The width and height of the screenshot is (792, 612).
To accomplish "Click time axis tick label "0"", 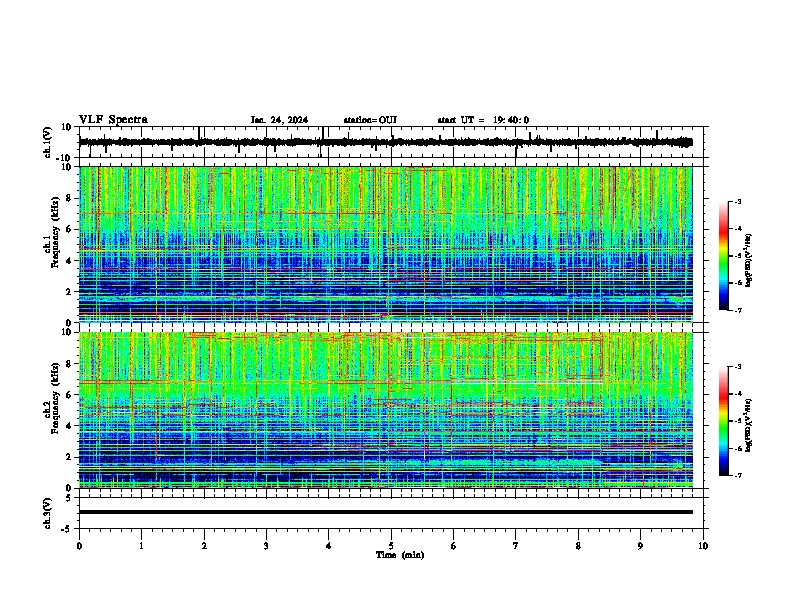I will pyautogui.click(x=79, y=546).
